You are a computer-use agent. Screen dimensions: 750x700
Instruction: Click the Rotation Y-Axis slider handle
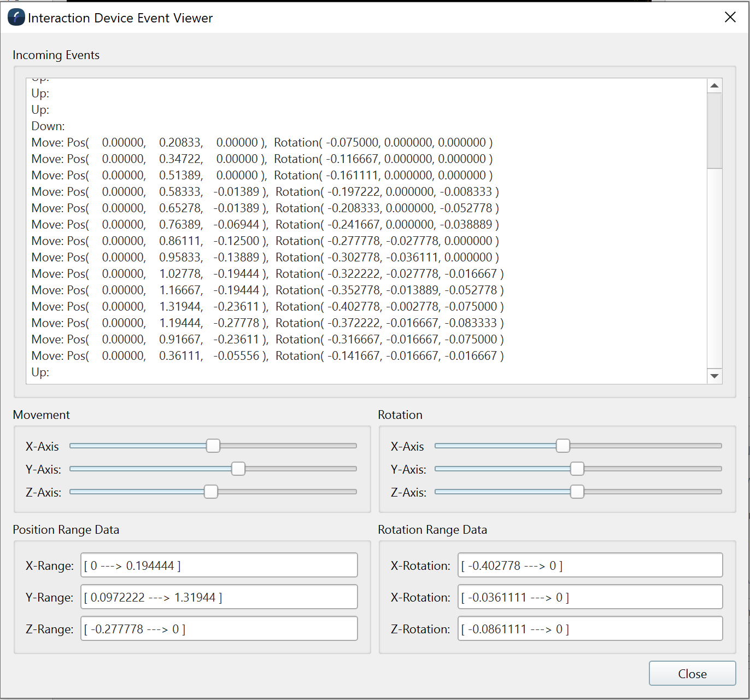click(577, 469)
